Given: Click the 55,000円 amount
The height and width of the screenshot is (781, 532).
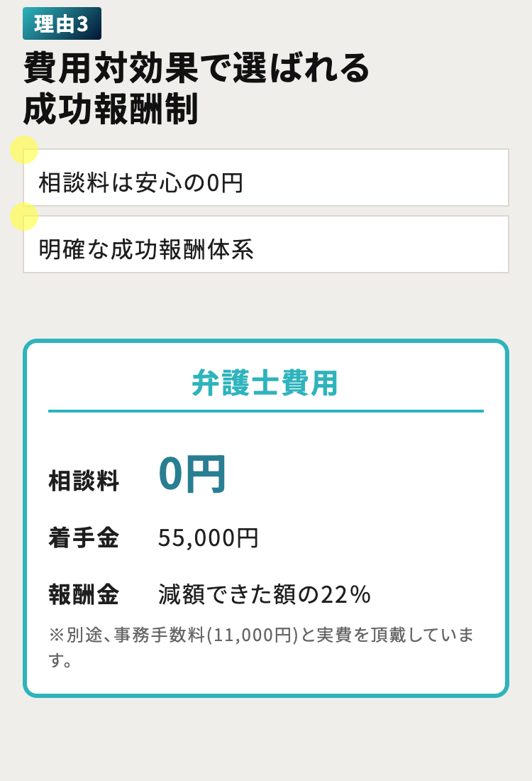Looking at the screenshot, I should (209, 537).
